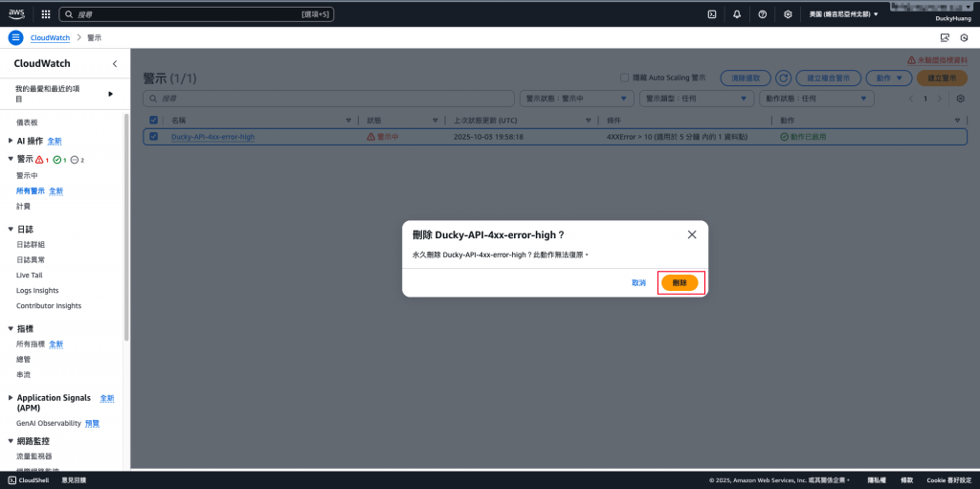Confirm deletion with the orange 刪除 button
The height and width of the screenshot is (489, 980).
pos(679,282)
